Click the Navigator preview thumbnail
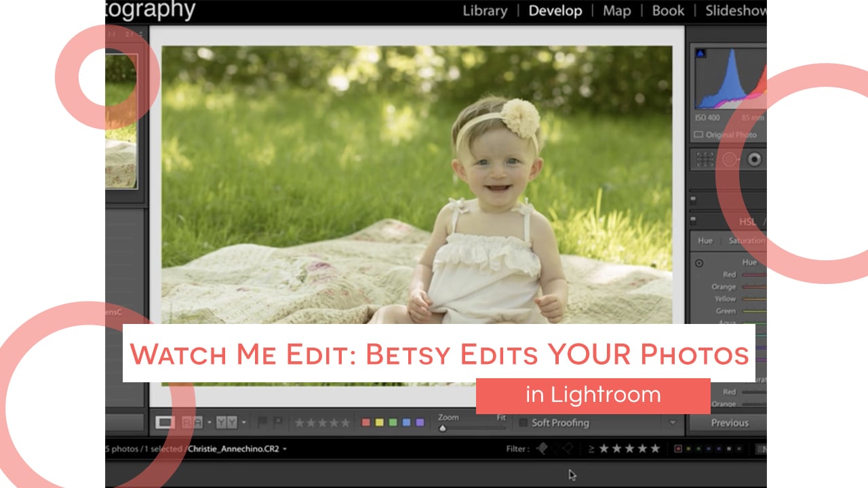 121,121
